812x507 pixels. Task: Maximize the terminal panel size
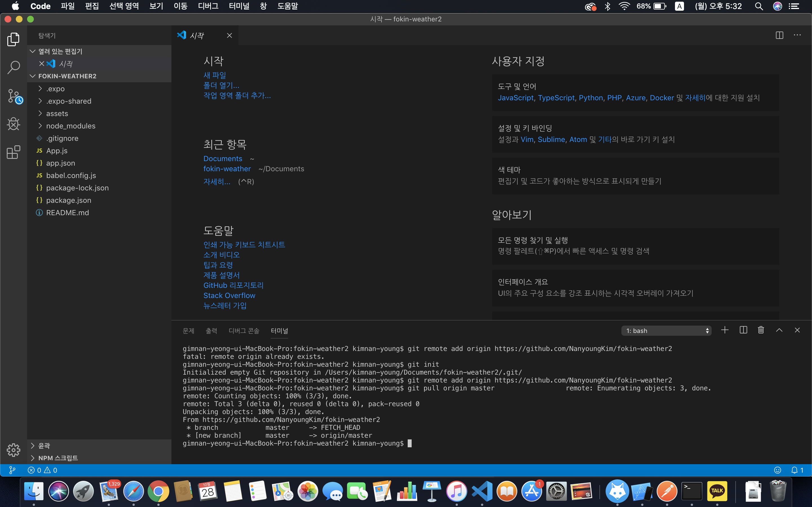point(779,330)
